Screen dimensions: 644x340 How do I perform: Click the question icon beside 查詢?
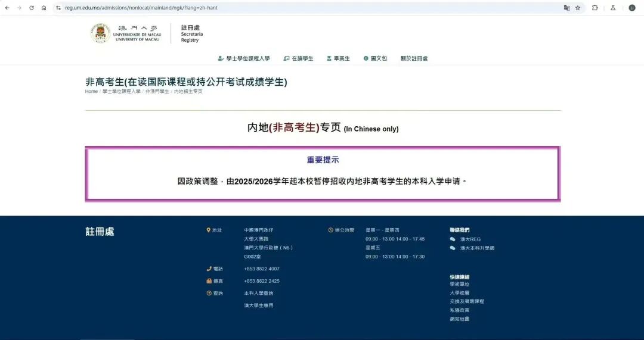209,293
